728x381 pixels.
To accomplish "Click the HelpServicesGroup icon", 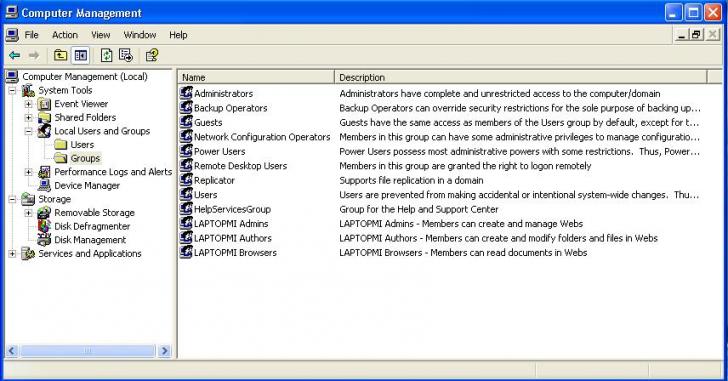I will click(187, 209).
